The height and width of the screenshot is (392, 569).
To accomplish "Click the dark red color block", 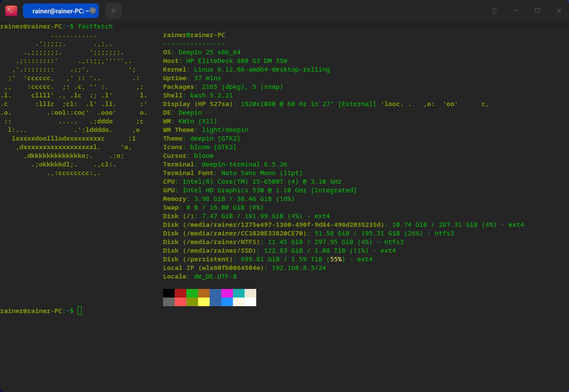I will [180, 293].
